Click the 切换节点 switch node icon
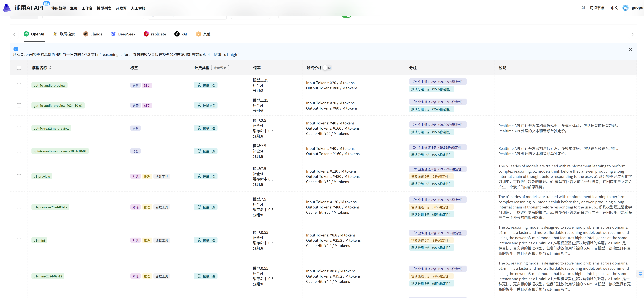This screenshot has width=644, height=298. [x=583, y=8]
